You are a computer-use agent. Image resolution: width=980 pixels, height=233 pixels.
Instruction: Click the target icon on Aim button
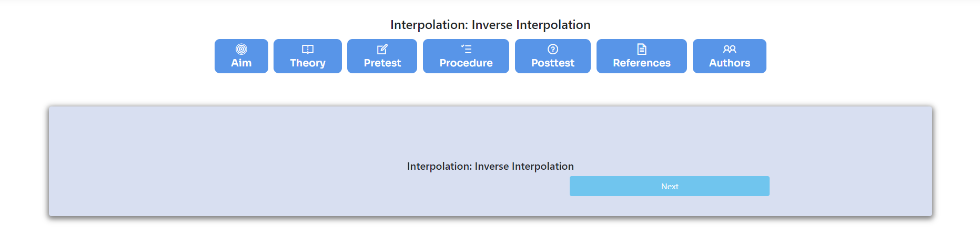point(241,49)
